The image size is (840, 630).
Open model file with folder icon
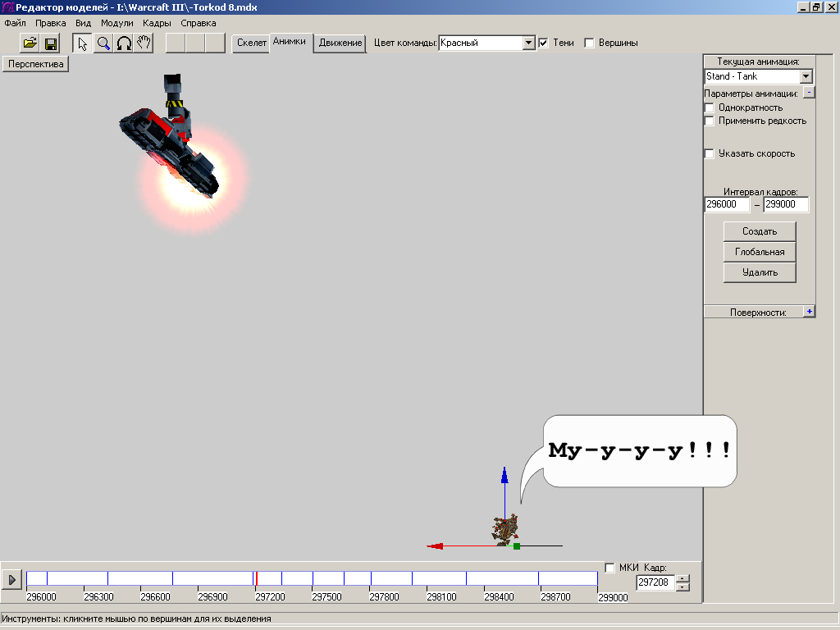click(30, 43)
